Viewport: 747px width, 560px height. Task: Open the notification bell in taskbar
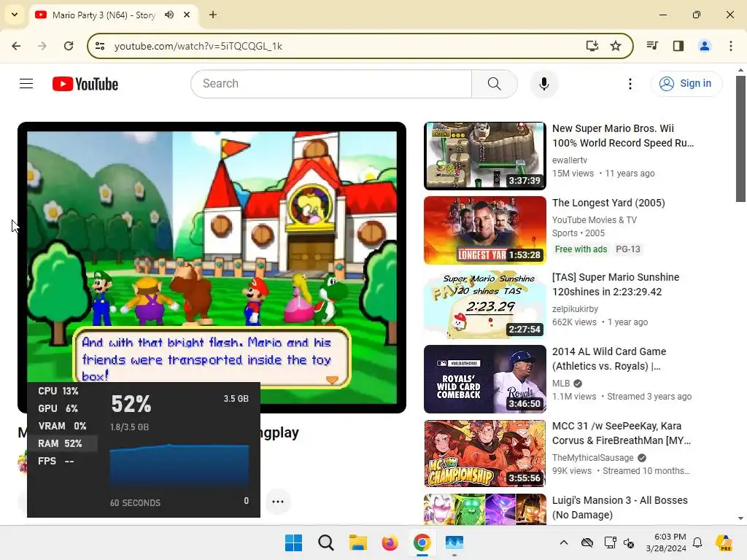(x=697, y=542)
